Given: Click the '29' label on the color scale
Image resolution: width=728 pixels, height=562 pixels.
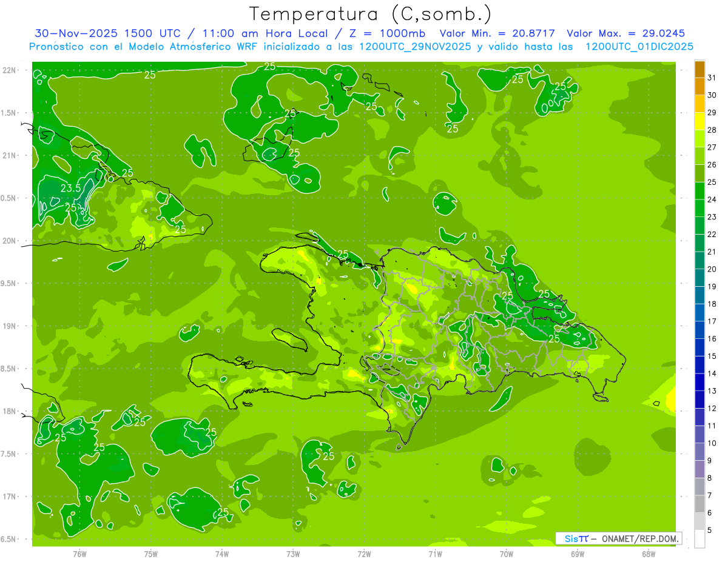Looking at the screenshot, I should tap(712, 112).
